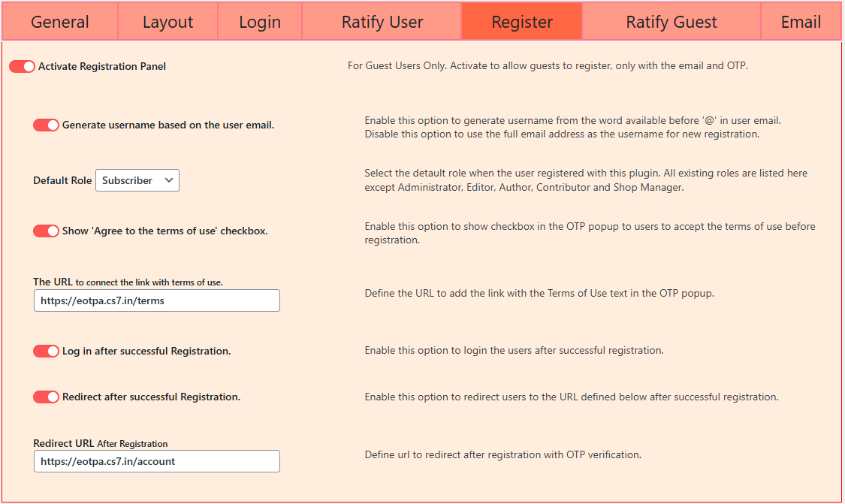Click 'Redirect after successful Registration.' label
Screen dimensions: 845x504
(x=152, y=397)
